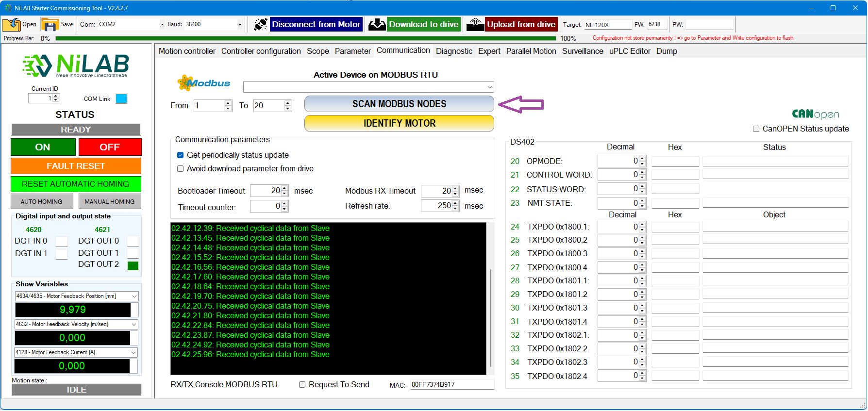The image size is (868, 411).
Task: Switch to the Diagnostic tab
Action: click(x=453, y=51)
